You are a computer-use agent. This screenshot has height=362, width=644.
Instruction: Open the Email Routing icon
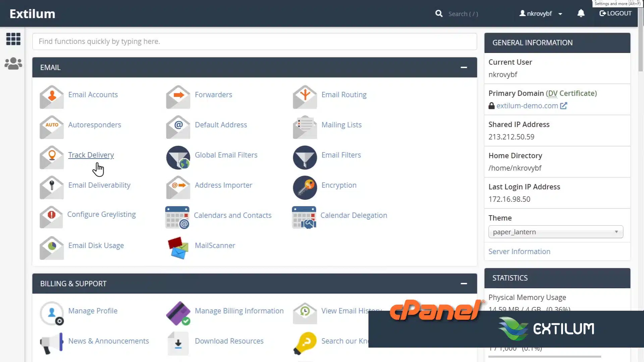pyautogui.click(x=305, y=97)
